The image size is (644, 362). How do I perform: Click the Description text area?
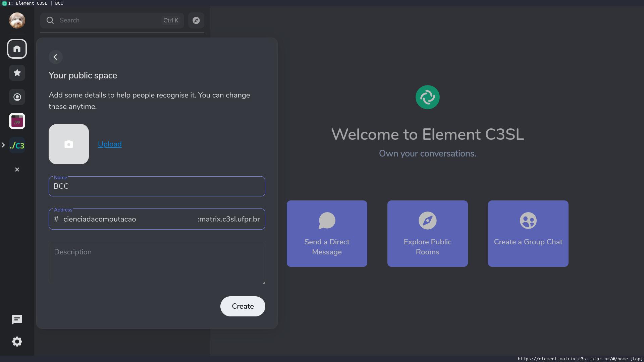pos(157,263)
